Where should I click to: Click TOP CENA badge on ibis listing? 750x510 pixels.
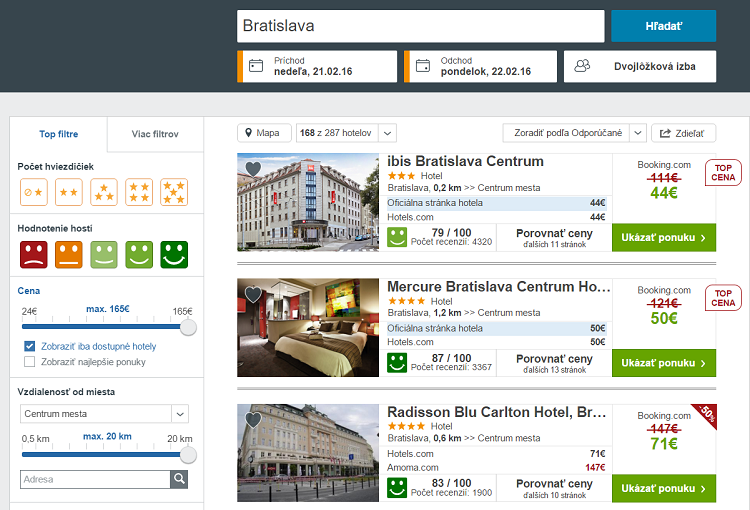723,172
